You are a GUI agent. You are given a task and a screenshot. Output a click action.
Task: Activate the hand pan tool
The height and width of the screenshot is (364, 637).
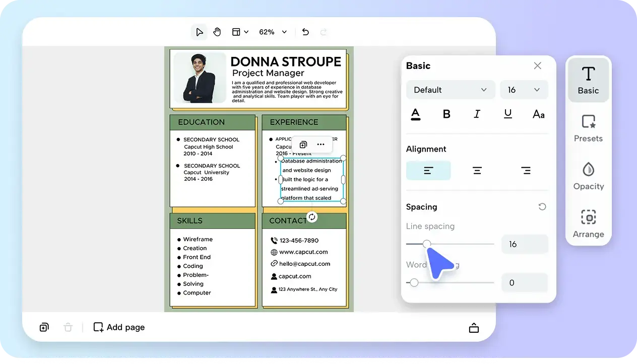[x=217, y=32]
